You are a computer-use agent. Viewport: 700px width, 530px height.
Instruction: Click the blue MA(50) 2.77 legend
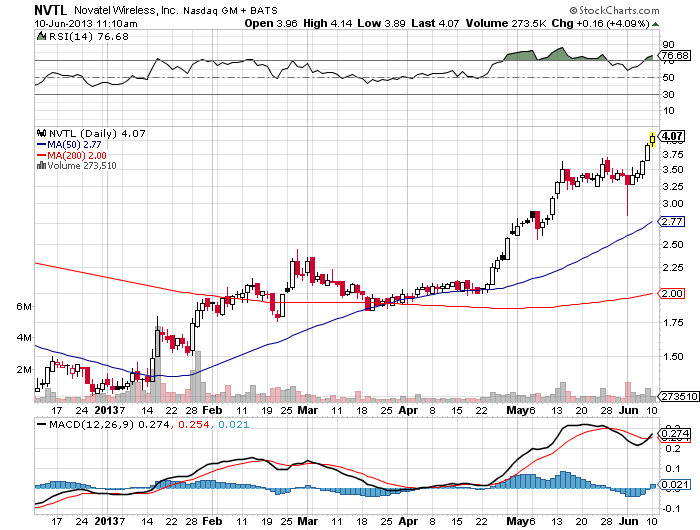(x=69, y=145)
